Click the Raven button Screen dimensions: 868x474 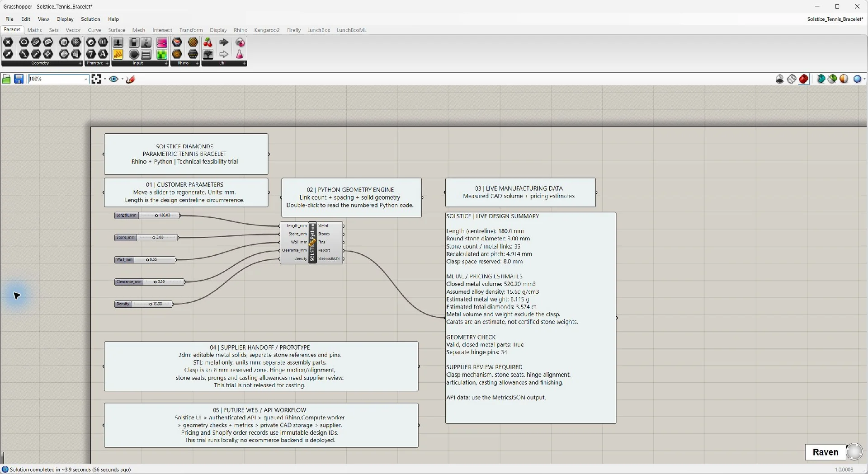(x=826, y=452)
